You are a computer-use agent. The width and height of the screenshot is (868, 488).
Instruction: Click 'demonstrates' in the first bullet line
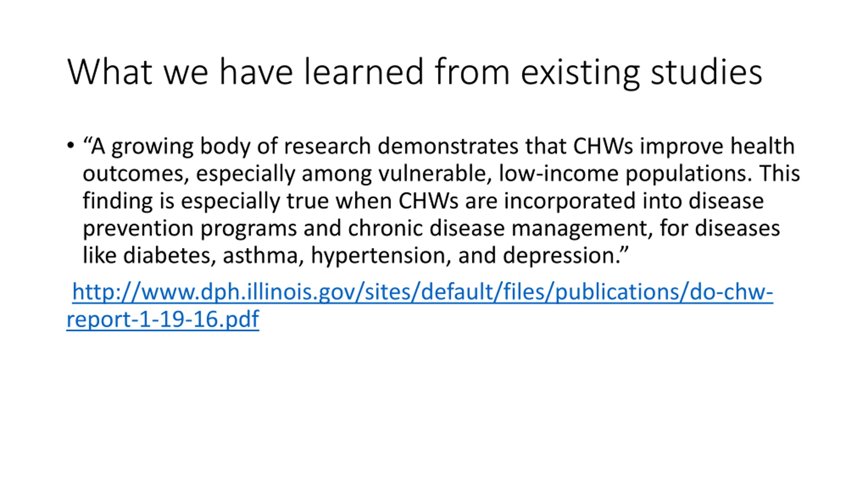tap(448, 146)
